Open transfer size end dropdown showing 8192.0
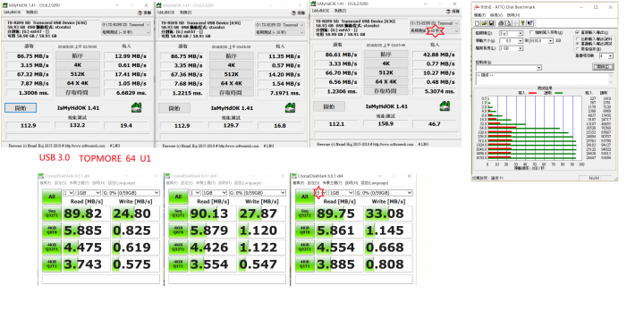Image resolution: width=644 pixels, height=336 pixels. 541,40
